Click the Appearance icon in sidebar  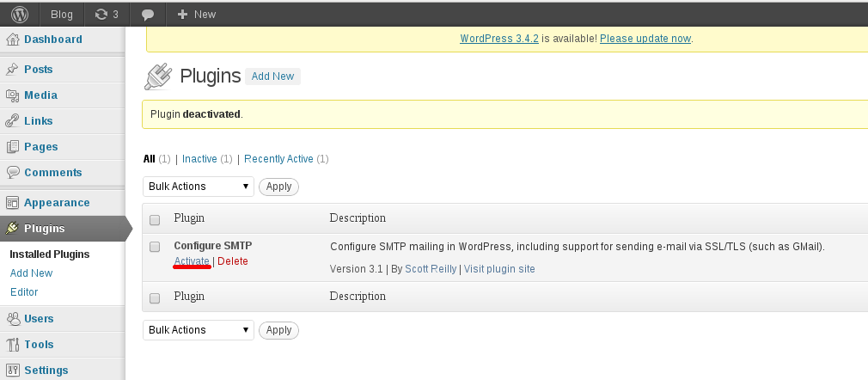click(12, 203)
